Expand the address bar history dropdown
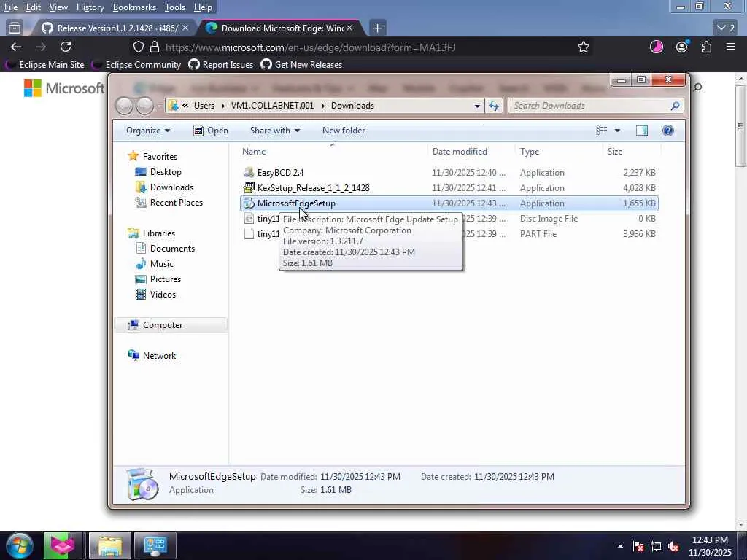The height and width of the screenshot is (560, 747). point(477,106)
